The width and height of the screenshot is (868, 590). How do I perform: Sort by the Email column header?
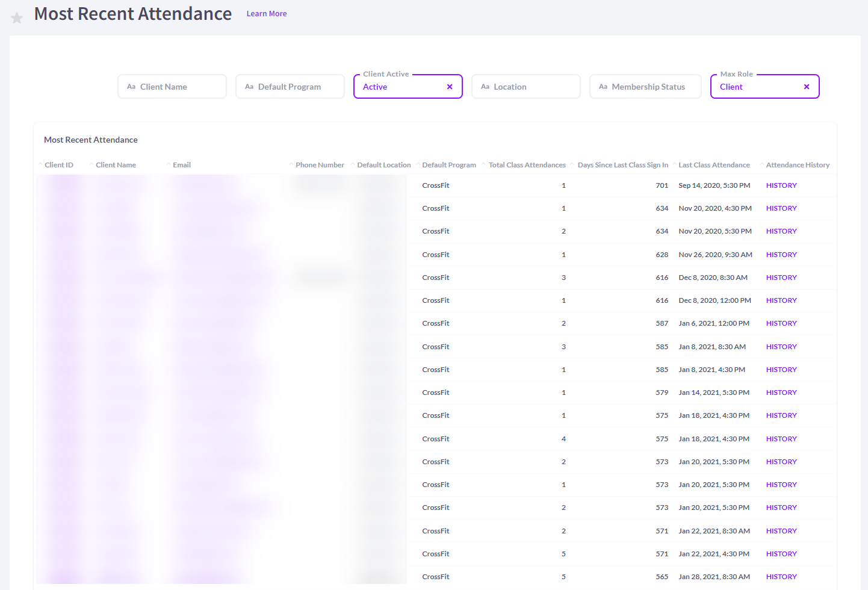click(x=182, y=165)
